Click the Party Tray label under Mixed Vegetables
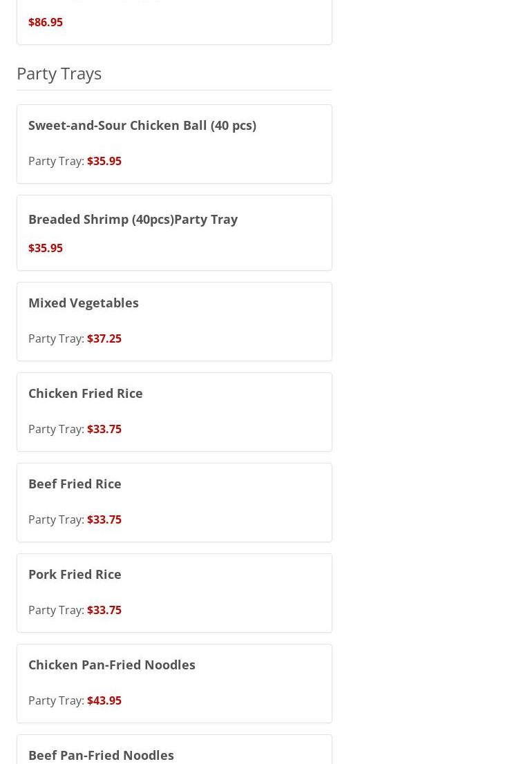This screenshot has width=532, height=764. coord(55,338)
